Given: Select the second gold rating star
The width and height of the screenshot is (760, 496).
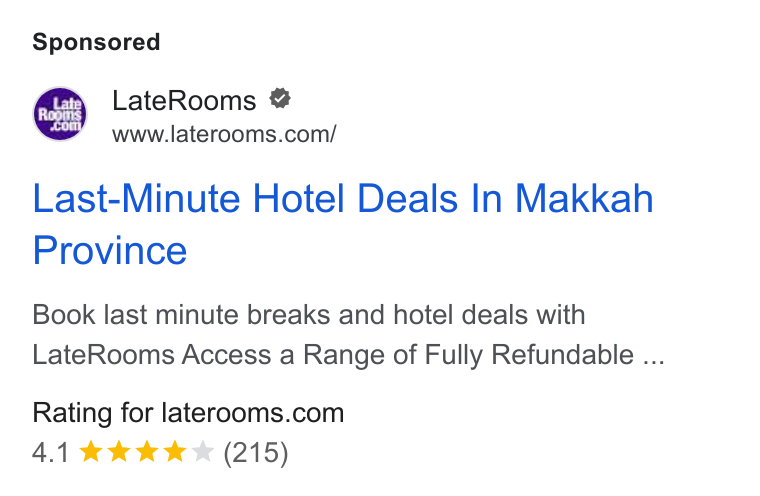Looking at the screenshot, I should 119,452.
